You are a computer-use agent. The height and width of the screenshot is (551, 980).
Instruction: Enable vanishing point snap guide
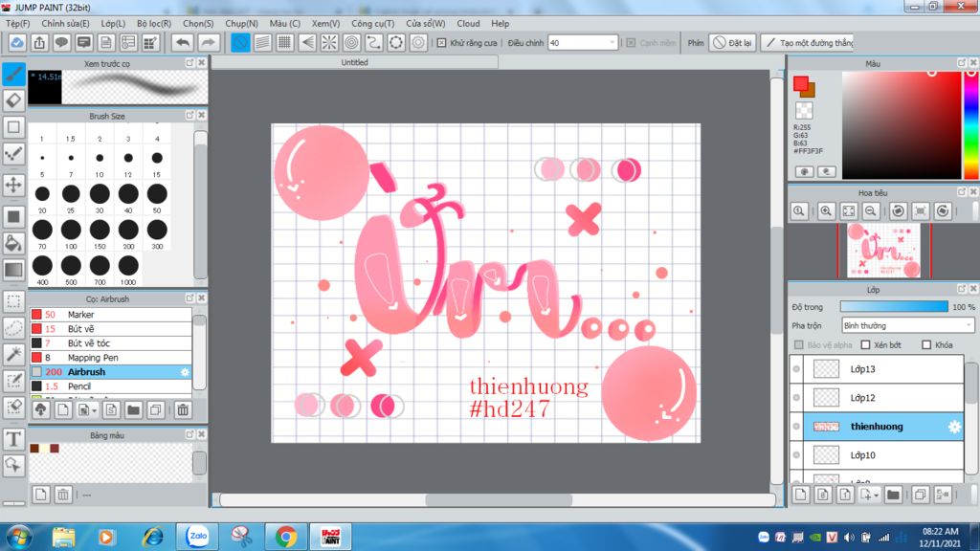(x=307, y=42)
